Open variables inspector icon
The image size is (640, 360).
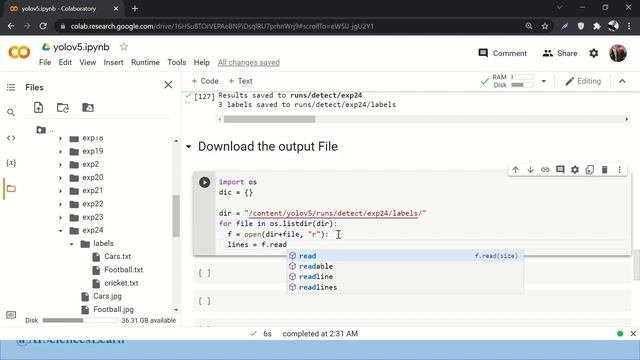11,163
